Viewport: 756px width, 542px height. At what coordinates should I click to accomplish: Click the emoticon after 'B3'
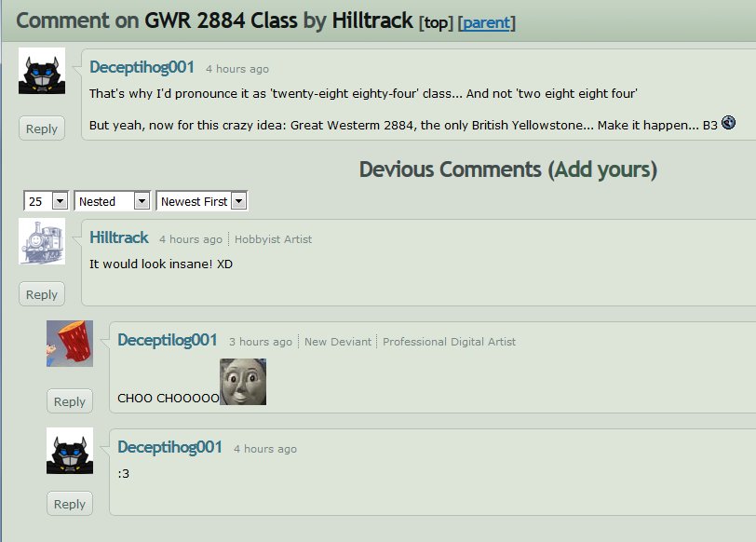728,123
